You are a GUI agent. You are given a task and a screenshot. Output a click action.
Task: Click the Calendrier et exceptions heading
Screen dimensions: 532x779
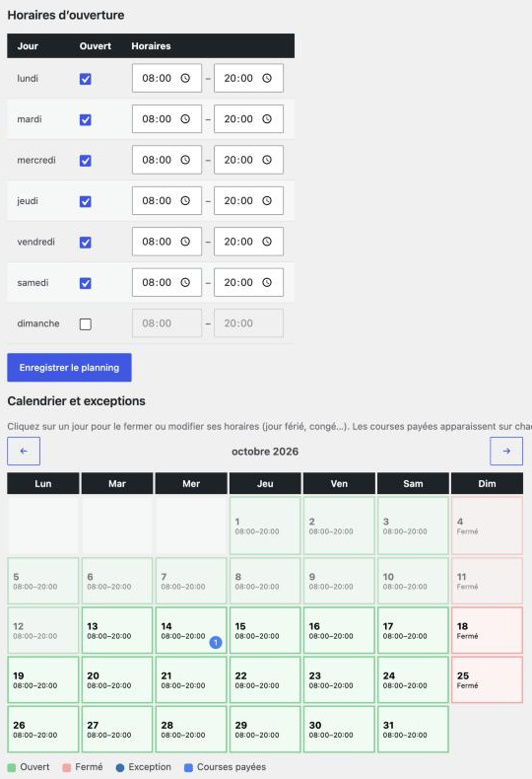pos(77,401)
